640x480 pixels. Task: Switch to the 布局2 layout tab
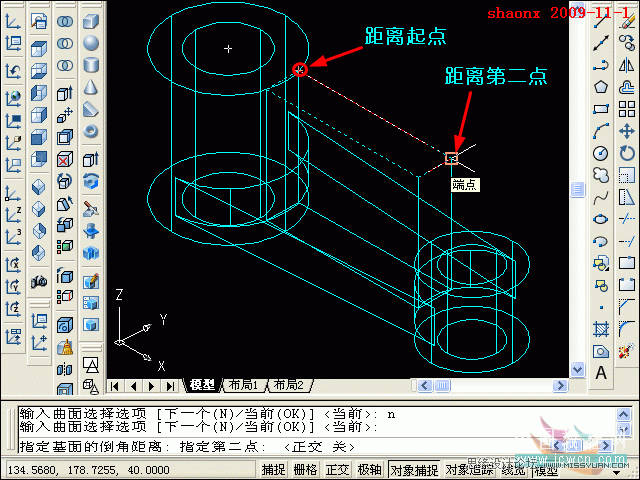pyautogui.click(x=289, y=385)
